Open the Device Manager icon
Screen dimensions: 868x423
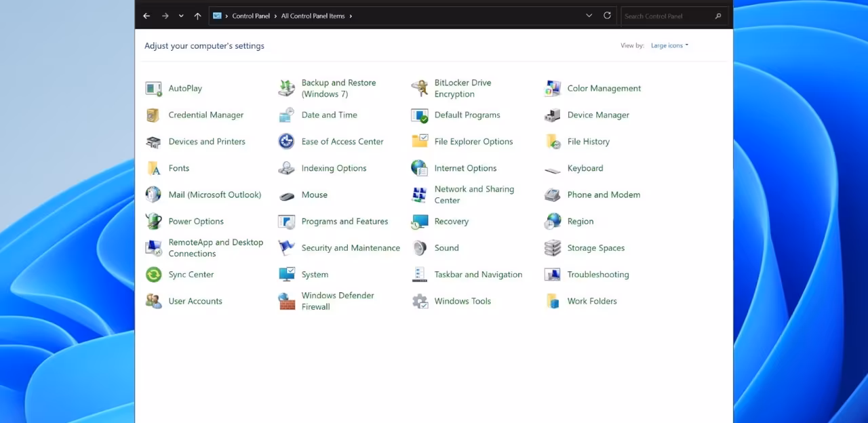click(553, 115)
